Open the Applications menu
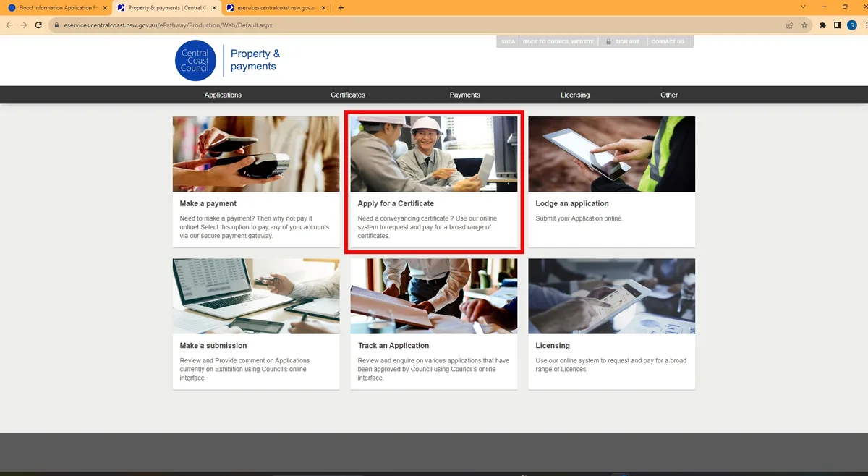Image resolution: width=868 pixels, height=476 pixels. pos(223,95)
